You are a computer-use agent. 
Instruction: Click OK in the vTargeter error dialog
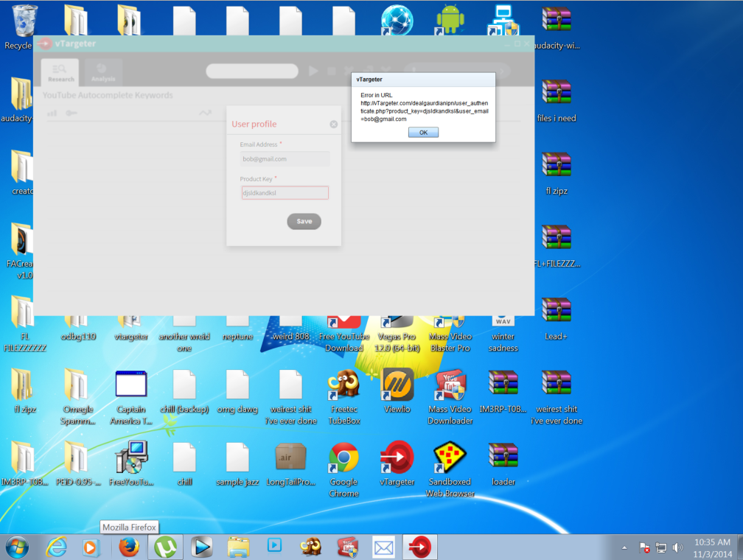tap(423, 133)
